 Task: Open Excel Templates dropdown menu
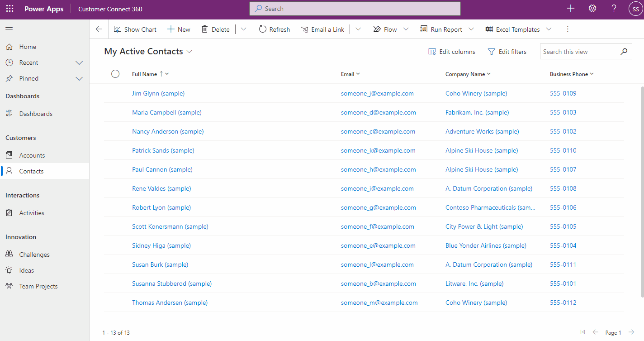549,29
